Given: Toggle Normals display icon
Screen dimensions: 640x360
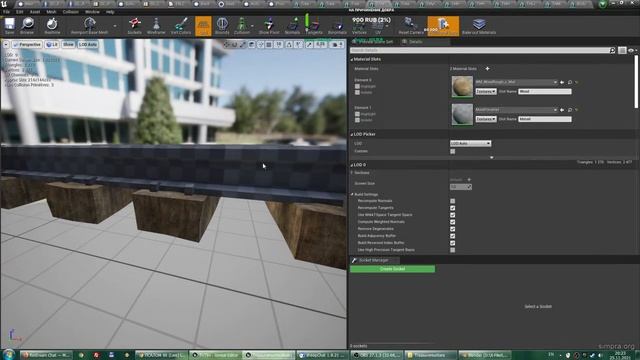Looking at the screenshot, I should tap(292, 25).
